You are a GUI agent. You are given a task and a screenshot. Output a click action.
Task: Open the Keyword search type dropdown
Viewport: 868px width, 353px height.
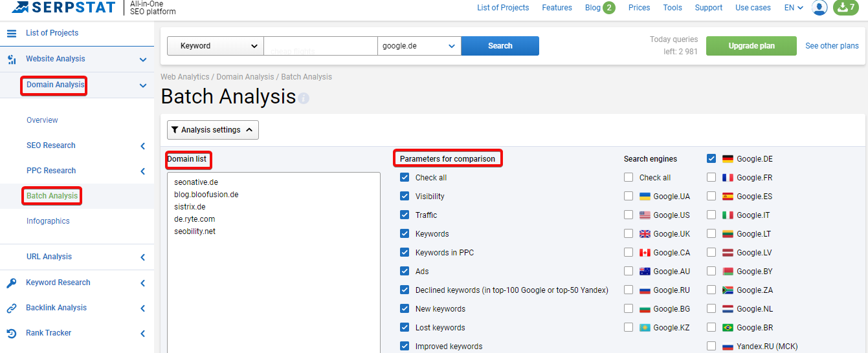[215, 46]
